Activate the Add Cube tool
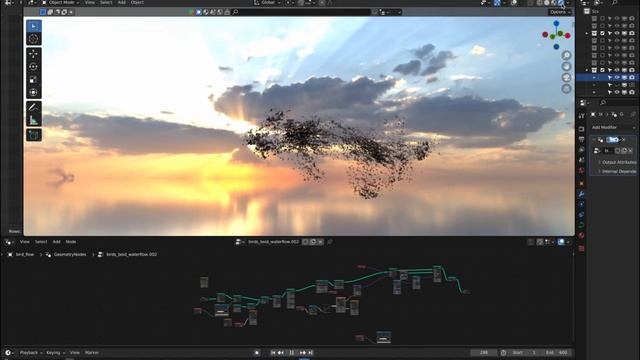Screen dimensions: 640x360 tap(33, 135)
